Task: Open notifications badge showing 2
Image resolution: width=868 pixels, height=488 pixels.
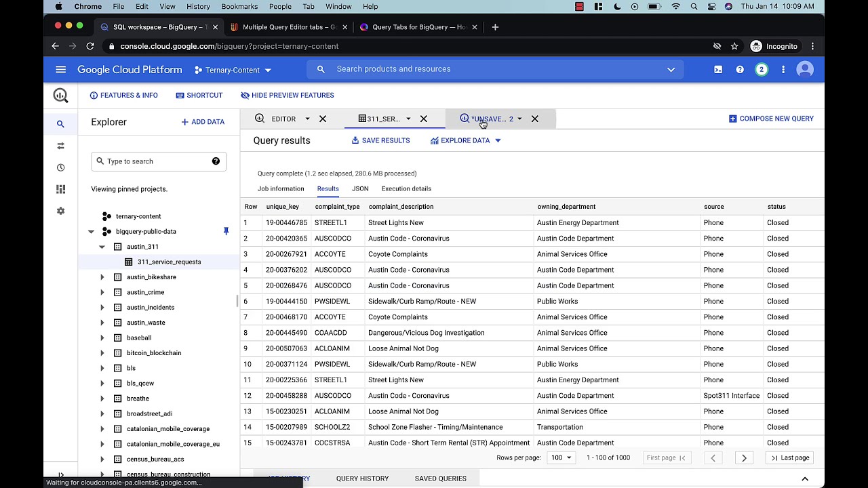Action: [x=762, y=69]
